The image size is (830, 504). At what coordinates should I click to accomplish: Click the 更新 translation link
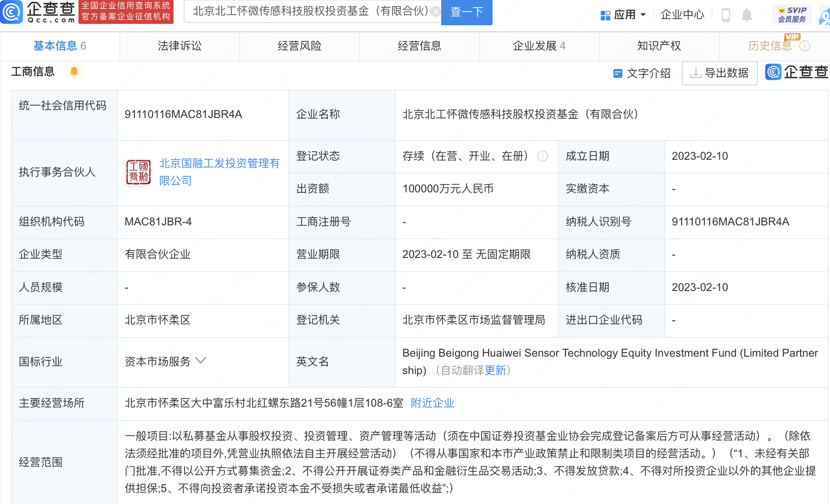tap(495, 370)
